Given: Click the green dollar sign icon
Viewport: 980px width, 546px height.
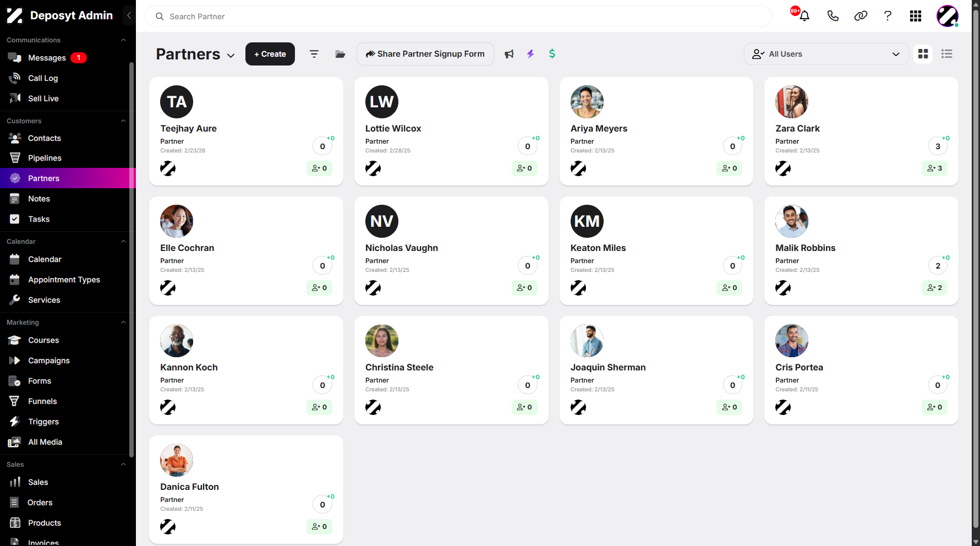Looking at the screenshot, I should tap(552, 54).
